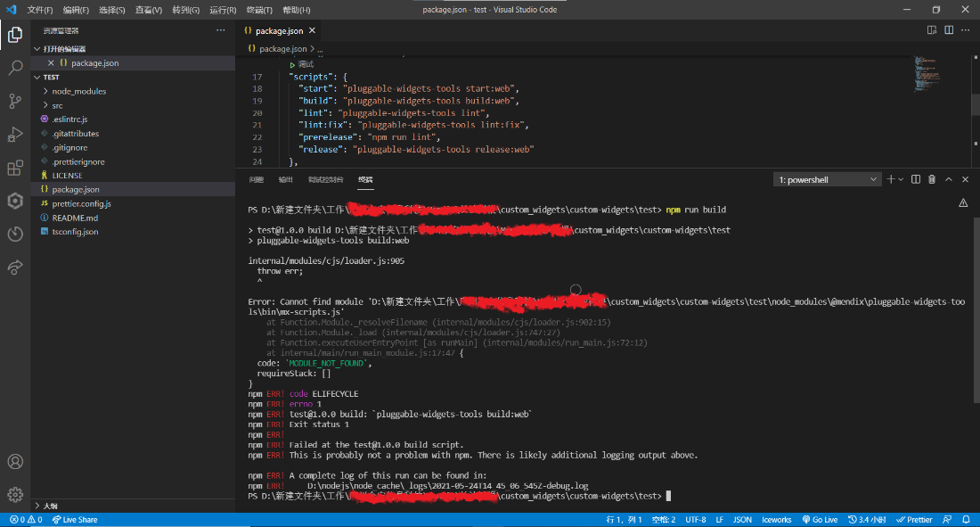Open the README.md file

coord(75,218)
